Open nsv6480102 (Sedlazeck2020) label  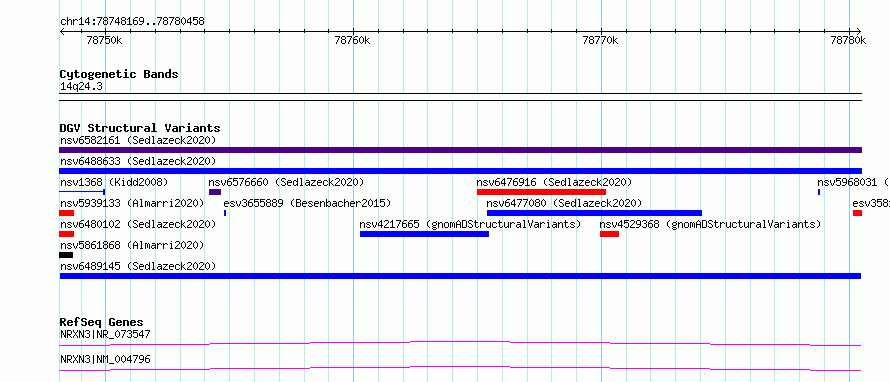click(x=138, y=224)
